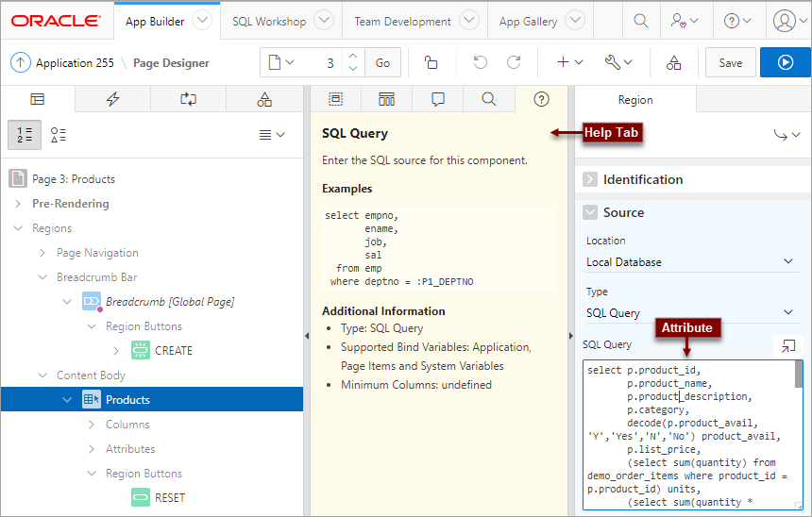This screenshot has width=812, height=517.
Task: Open the Utilities wrench menu
Action: pos(618,62)
